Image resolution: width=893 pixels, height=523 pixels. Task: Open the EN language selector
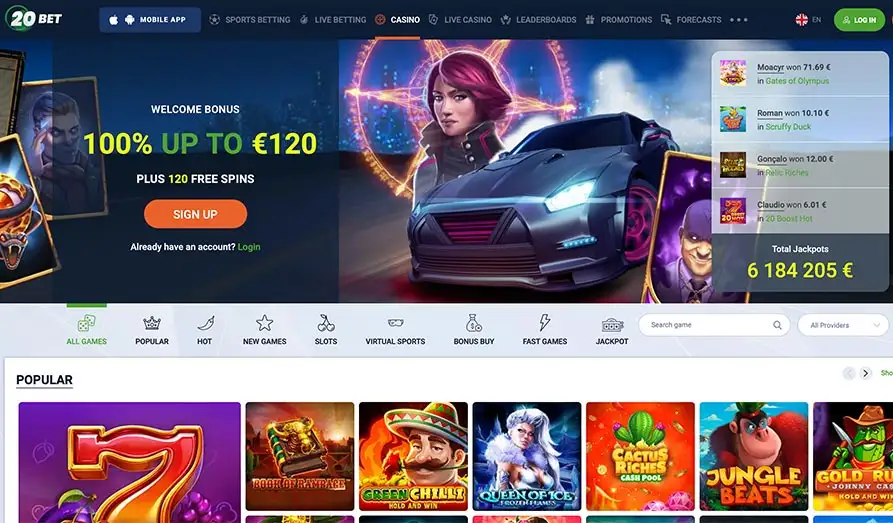(808, 19)
